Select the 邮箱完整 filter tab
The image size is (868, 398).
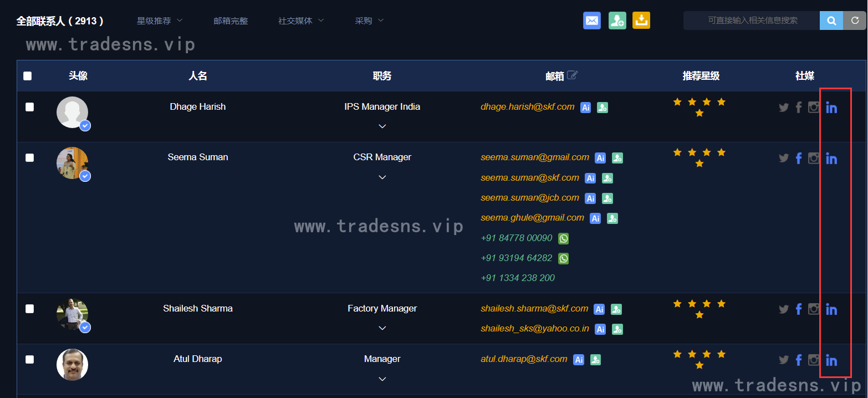click(x=231, y=21)
